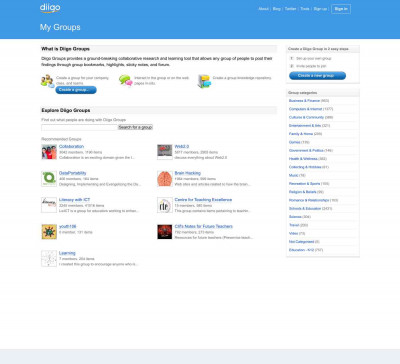Browse the Schools & Education category
This screenshot has width=400, height=364.
click(x=305, y=209)
